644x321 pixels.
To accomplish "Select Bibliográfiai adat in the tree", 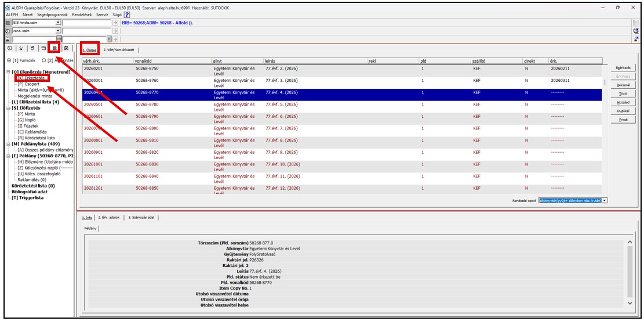I will [30, 192].
